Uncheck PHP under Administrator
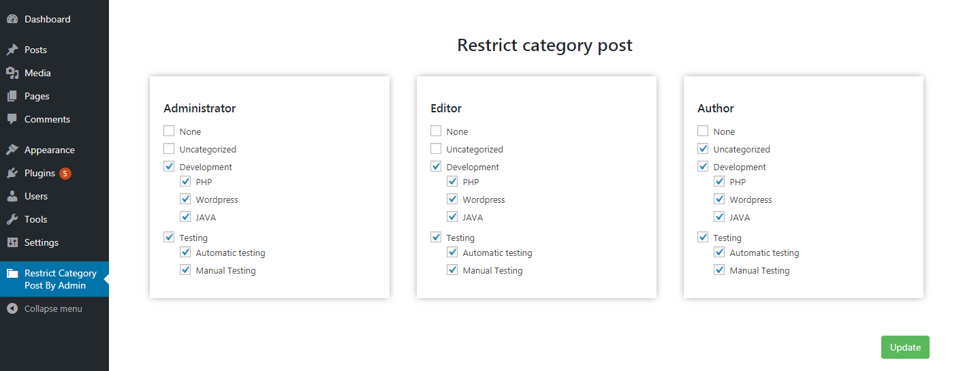980x371 pixels. pos(185,181)
